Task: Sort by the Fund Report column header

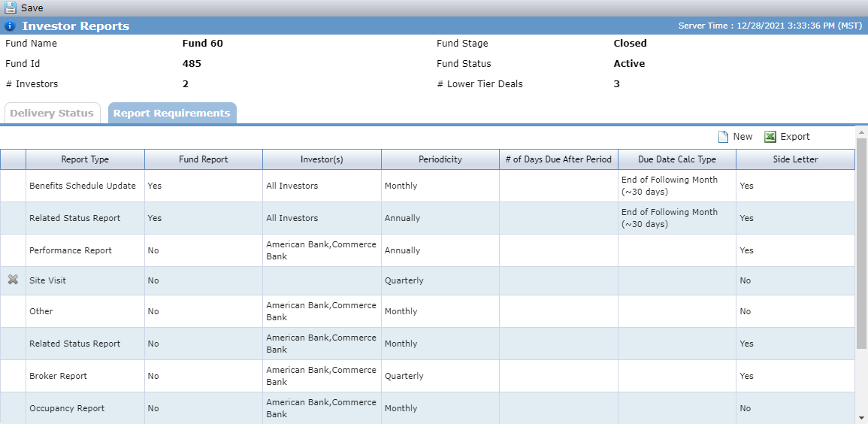Action: 204,159
